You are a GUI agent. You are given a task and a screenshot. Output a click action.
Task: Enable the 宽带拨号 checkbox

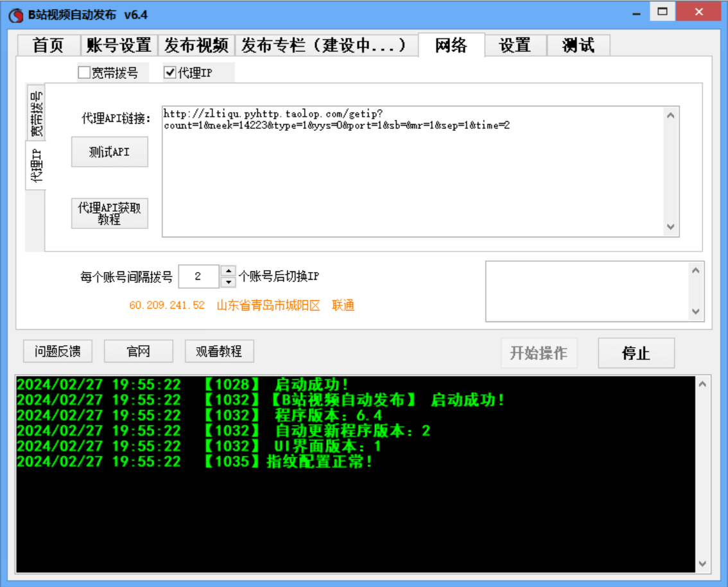[84, 73]
